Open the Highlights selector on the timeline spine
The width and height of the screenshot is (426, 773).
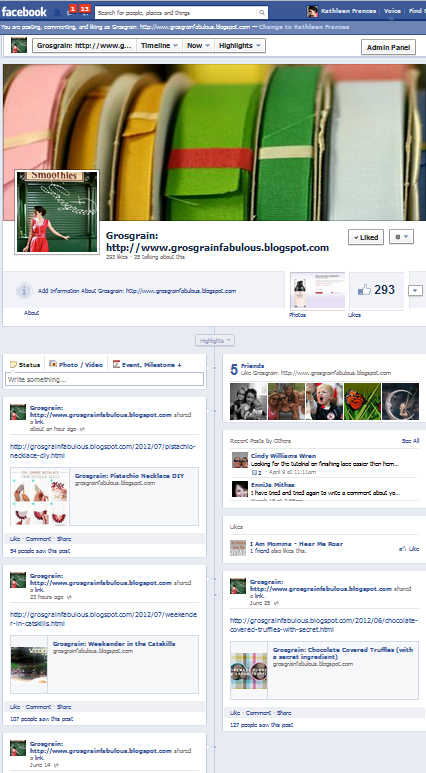pos(214,341)
